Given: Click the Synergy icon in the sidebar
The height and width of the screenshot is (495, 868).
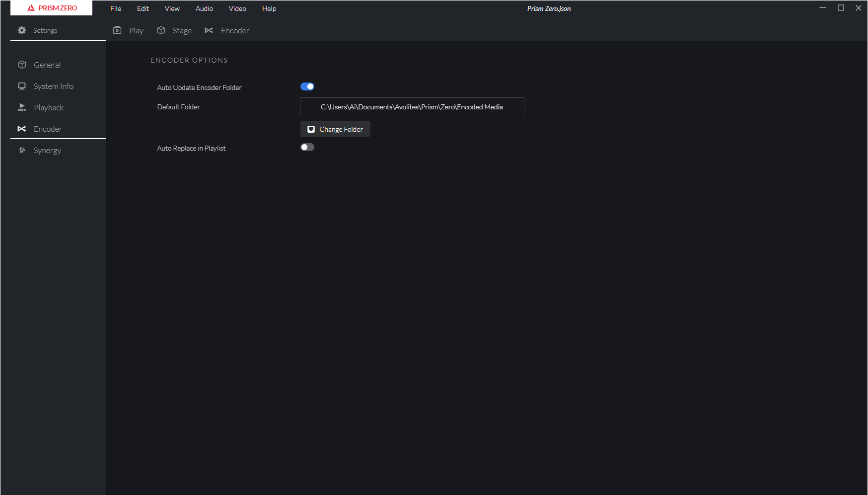Looking at the screenshot, I should 22,150.
